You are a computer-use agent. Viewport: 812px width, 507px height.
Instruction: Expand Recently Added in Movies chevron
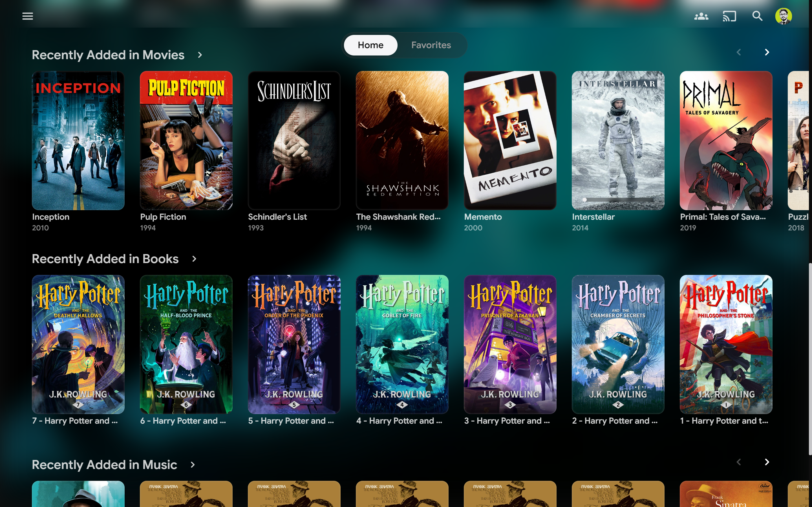[200, 55]
